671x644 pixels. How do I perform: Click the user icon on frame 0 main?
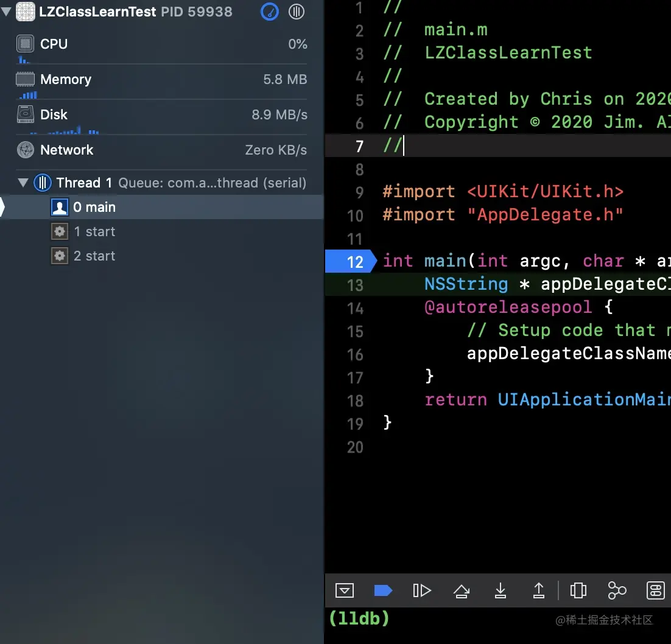pyautogui.click(x=60, y=207)
